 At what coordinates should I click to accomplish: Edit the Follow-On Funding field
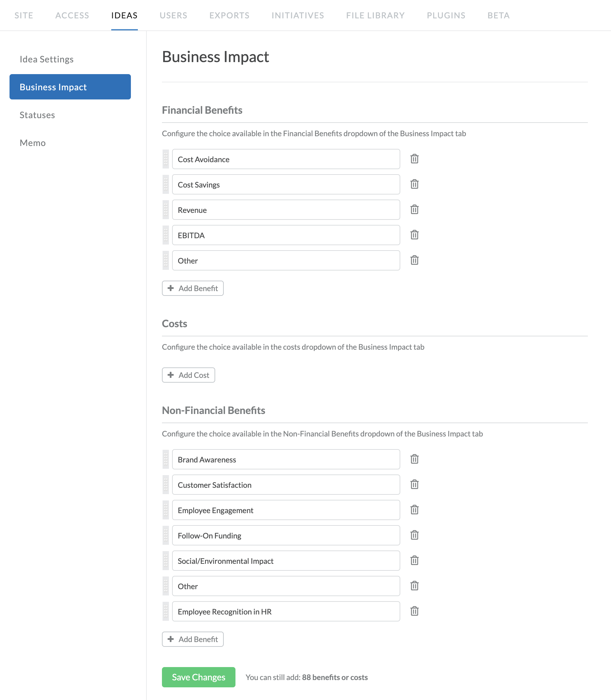coord(286,536)
